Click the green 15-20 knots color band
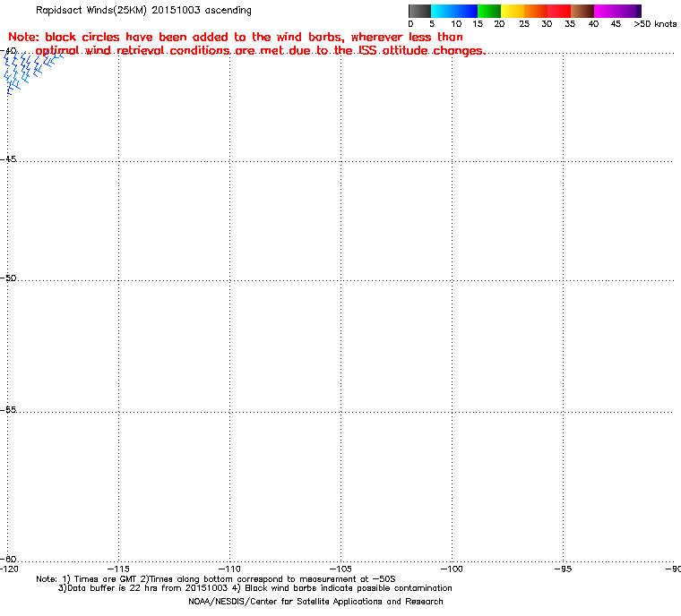Image resolution: width=681 pixels, height=616 pixels. [x=489, y=11]
